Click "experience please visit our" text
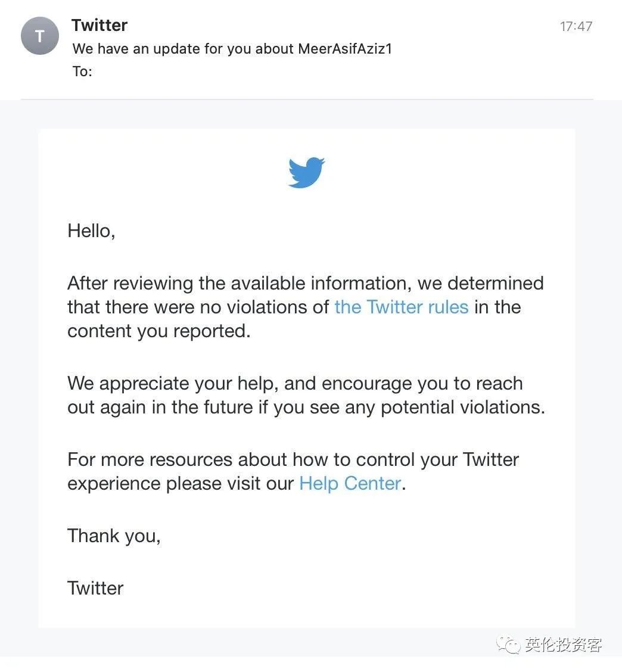622x672 pixels. [x=181, y=483]
